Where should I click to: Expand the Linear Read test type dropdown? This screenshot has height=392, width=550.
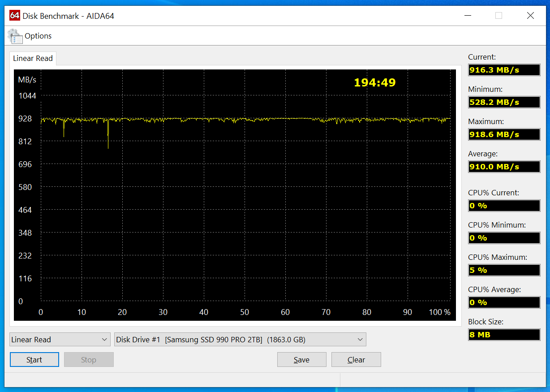[60, 340]
